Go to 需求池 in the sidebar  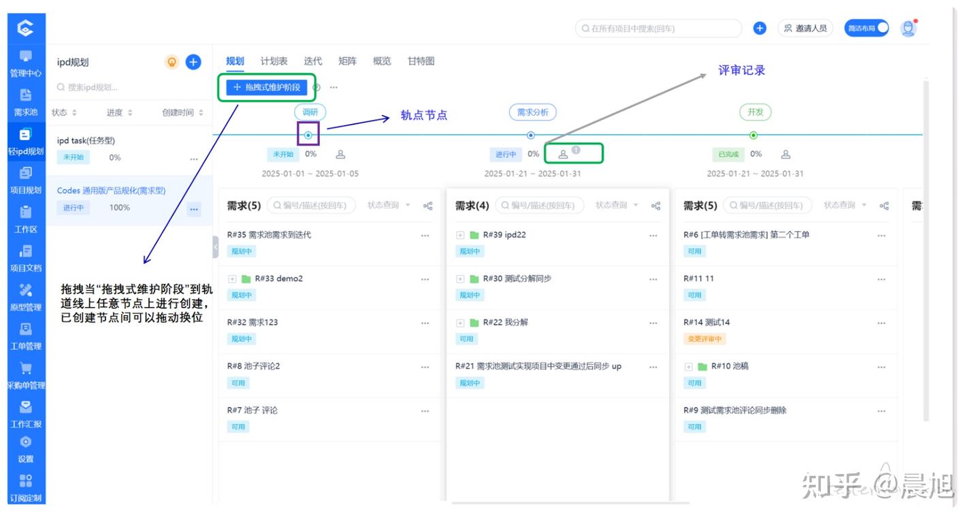click(x=26, y=102)
